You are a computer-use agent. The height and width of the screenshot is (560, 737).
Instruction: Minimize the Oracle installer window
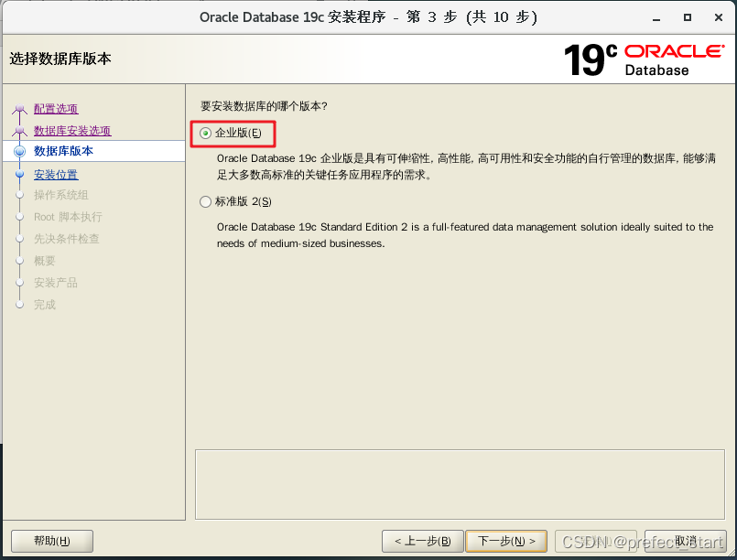click(x=656, y=18)
